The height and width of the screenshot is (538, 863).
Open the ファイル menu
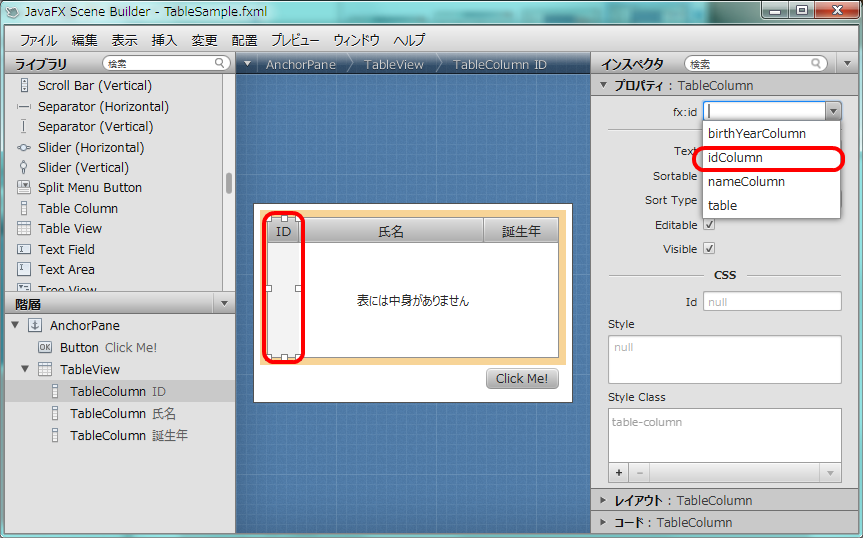38,40
